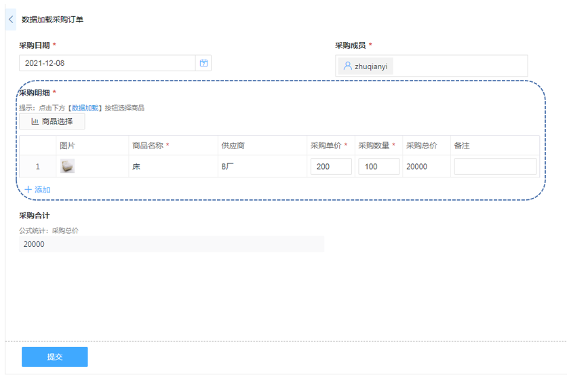This screenshot has width=588, height=379.
Task: Select the 商品名称 cell showing 床
Action: click(136, 166)
